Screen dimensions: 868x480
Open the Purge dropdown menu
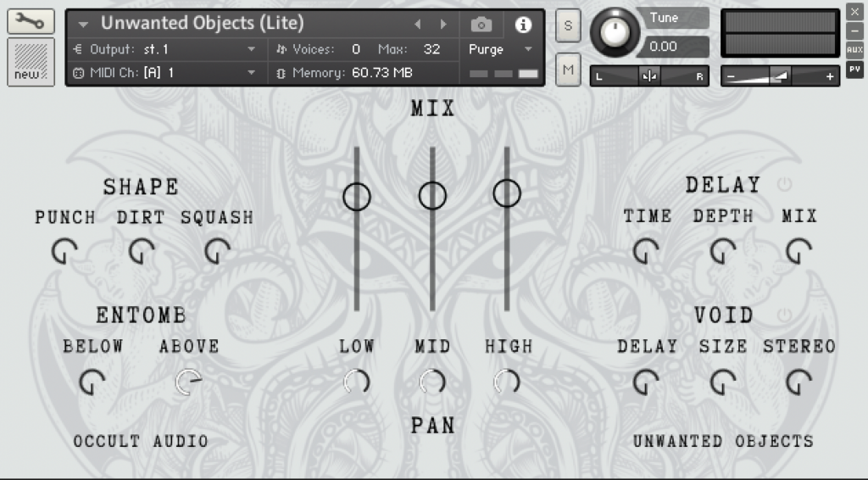[x=500, y=49]
